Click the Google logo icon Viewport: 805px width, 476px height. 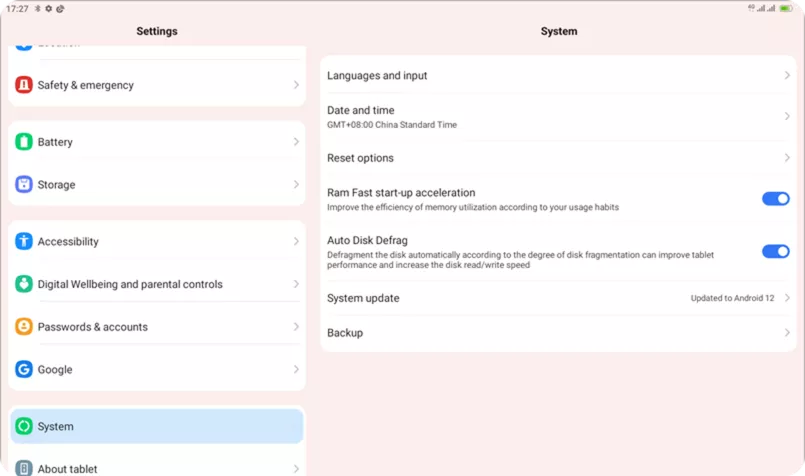tap(24, 369)
